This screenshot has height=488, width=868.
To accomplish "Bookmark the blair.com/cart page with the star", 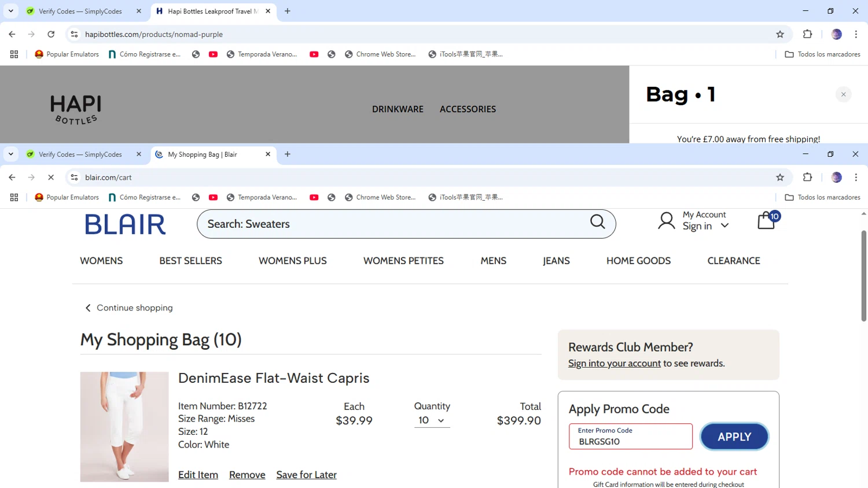I will click(780, 178).
